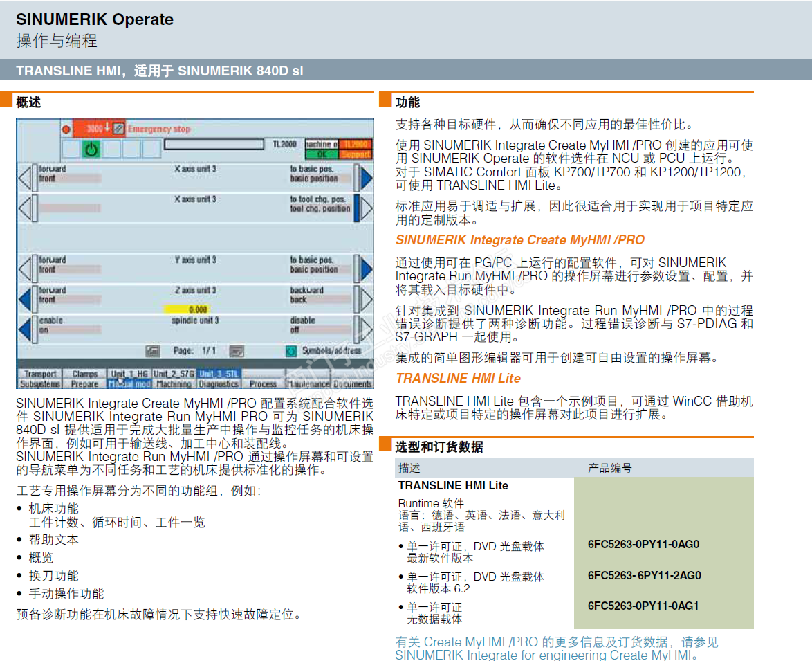Click the orange TL2000 box
The width and height of the screenshot is (812, 661).
pos(356,144)
